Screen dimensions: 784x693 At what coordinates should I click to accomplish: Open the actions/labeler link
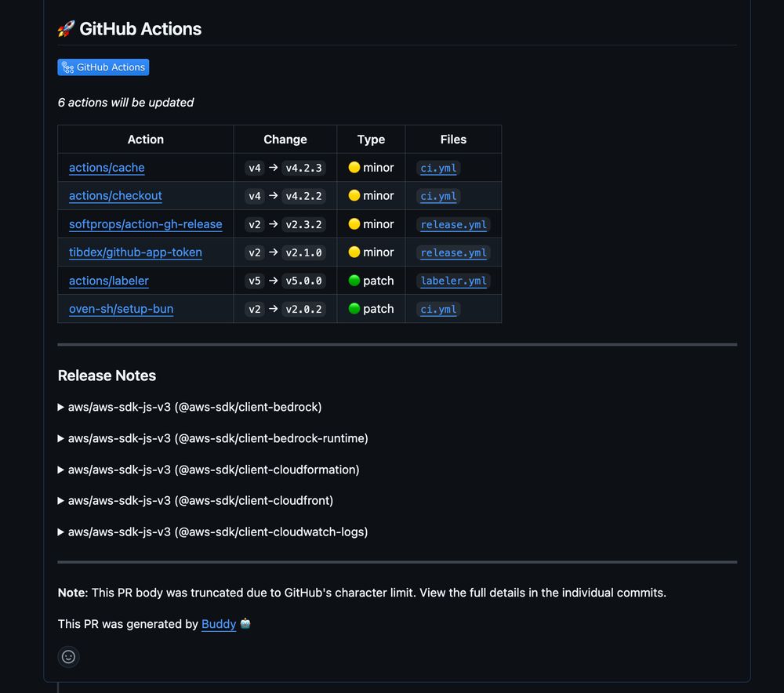tap(108, 281)
